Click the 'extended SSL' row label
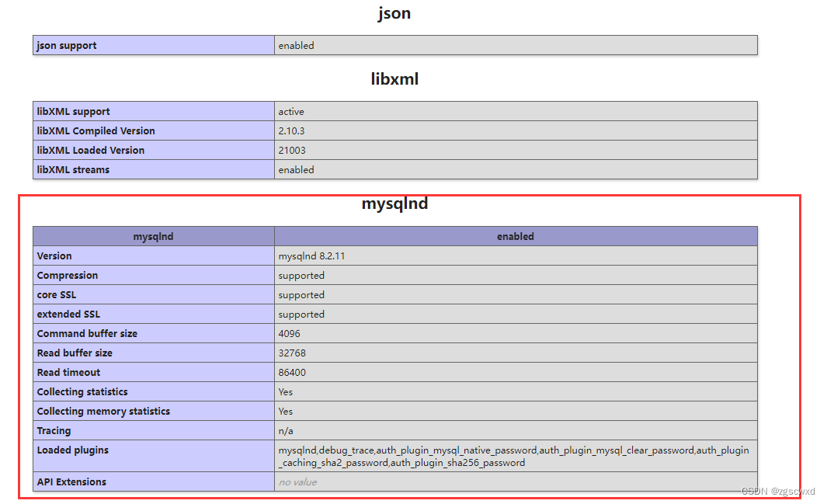This screenshot has width=827, height=504. [x=68, y=315]
